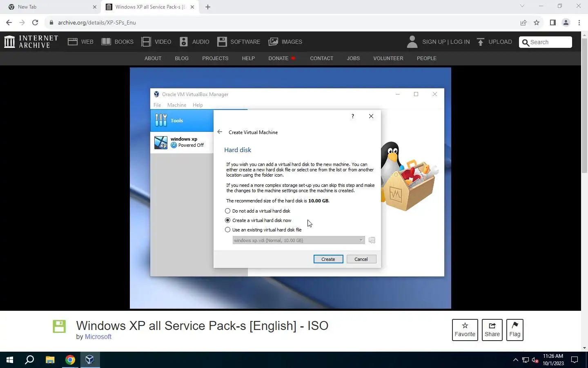Click the address bar URL
Screen dimensions: 588x368
point(97,22)
